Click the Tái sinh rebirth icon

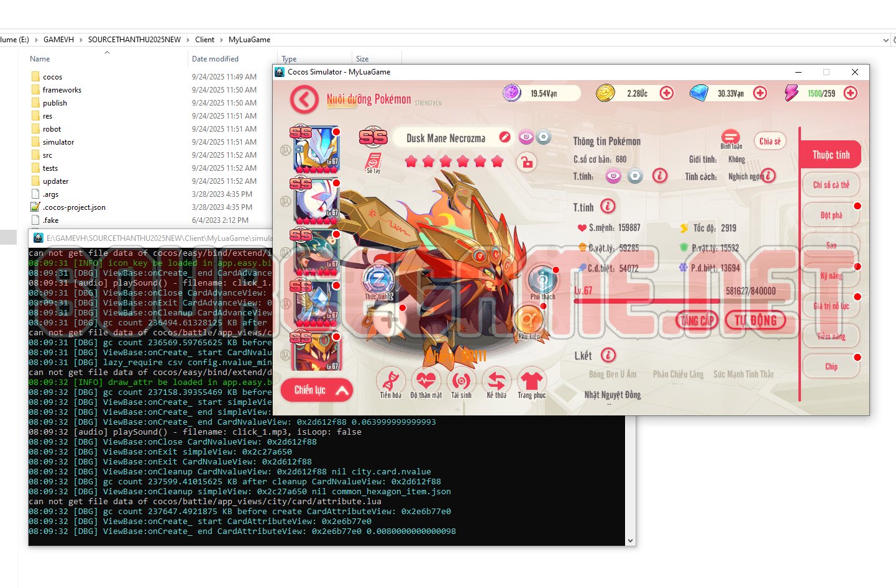tap(461, 382)
